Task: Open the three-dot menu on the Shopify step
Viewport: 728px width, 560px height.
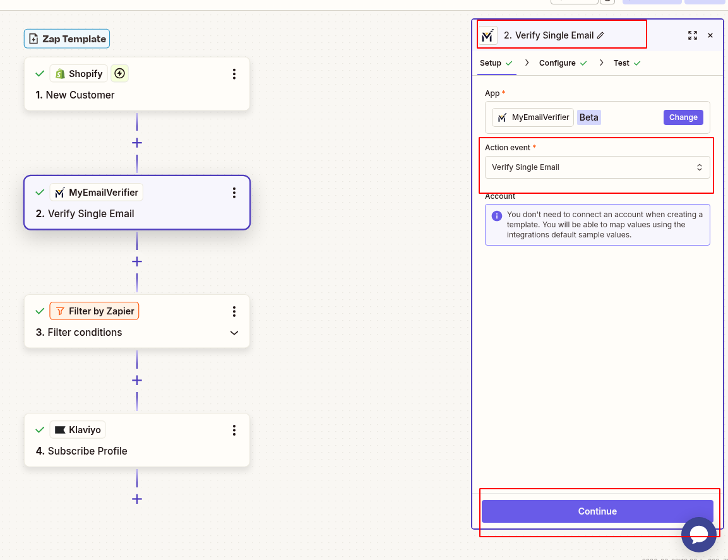Action: click(x=234, y=74)
